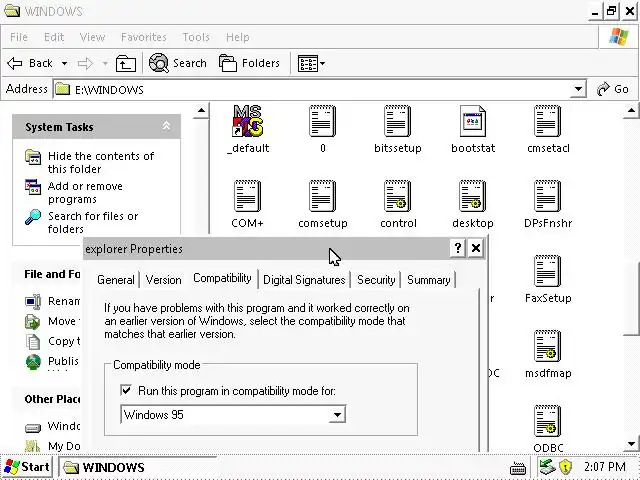Select the FaxSetup file icon
This screenshot has width=640, height=480.
(548, 271)
